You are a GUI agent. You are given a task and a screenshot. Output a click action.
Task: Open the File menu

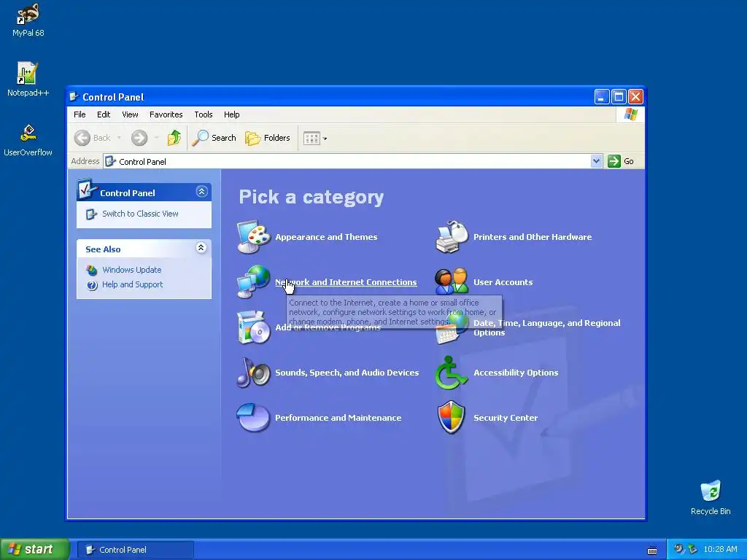pyautogui.click(x=80, y=114)
